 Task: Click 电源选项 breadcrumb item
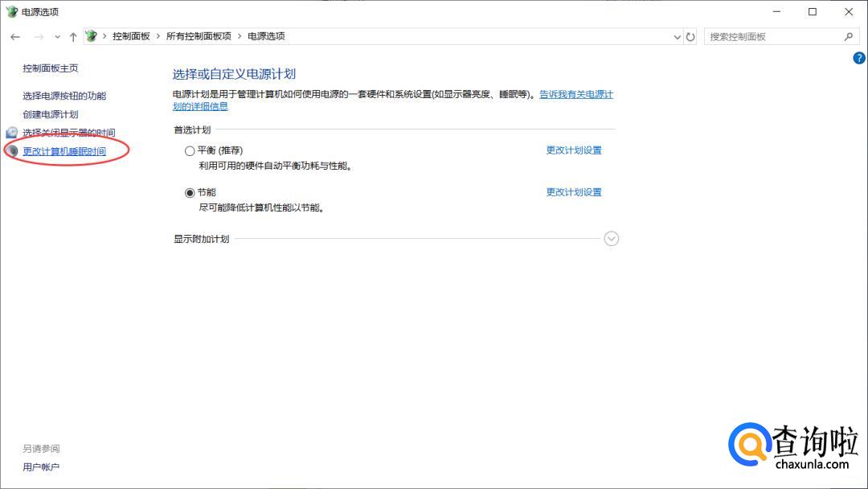(x=266, y=36)
